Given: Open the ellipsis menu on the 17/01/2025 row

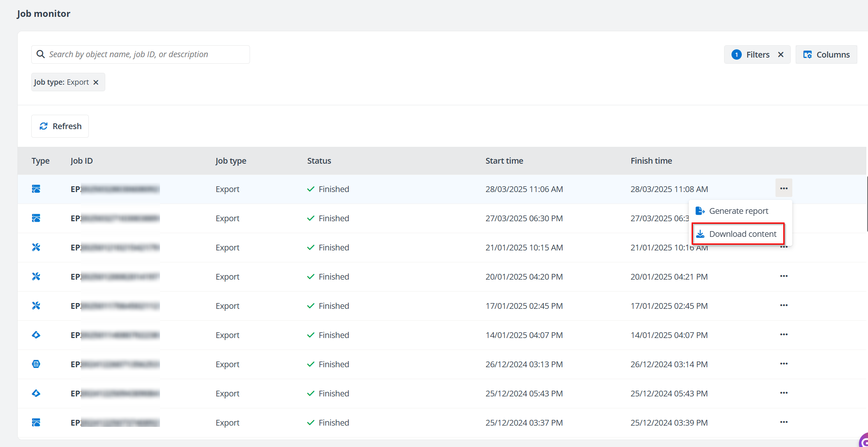Looking at the screenshot, I should pyautogui.click(x=784, y=305).
